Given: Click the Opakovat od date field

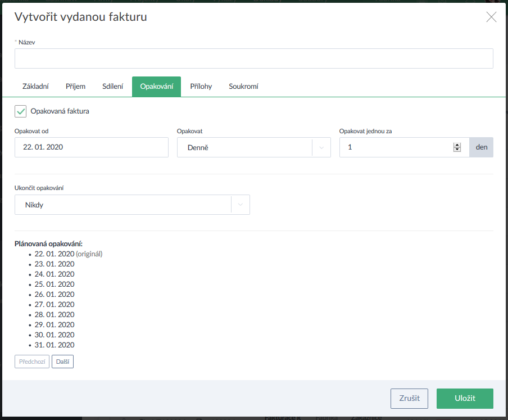Looking at the screenshot, I should (91, 147).
